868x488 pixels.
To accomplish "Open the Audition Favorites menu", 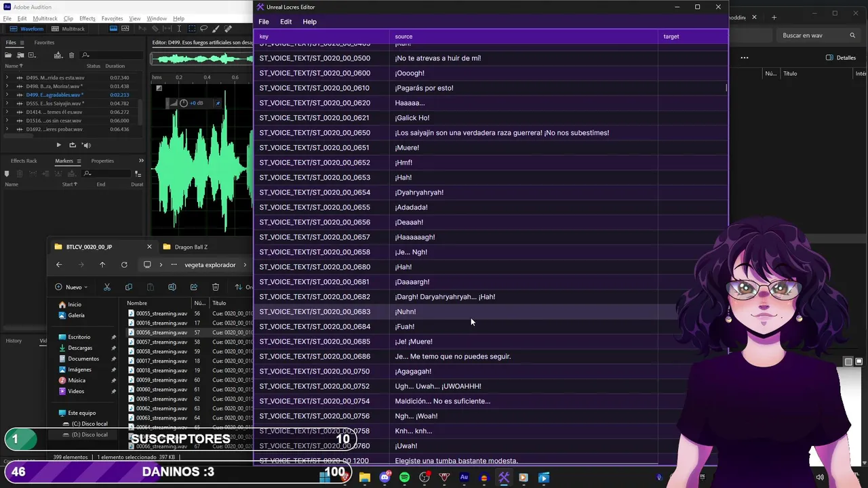I will (112, 18).
